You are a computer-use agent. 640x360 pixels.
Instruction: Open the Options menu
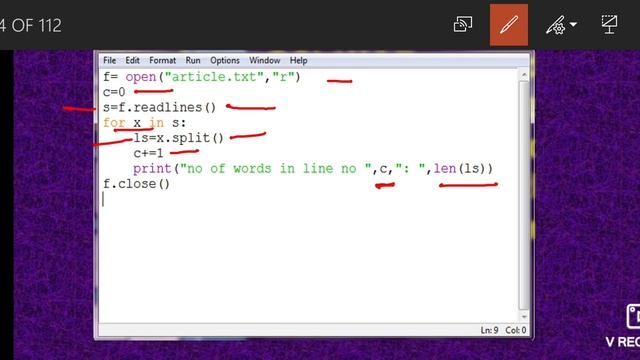[225, 60]
